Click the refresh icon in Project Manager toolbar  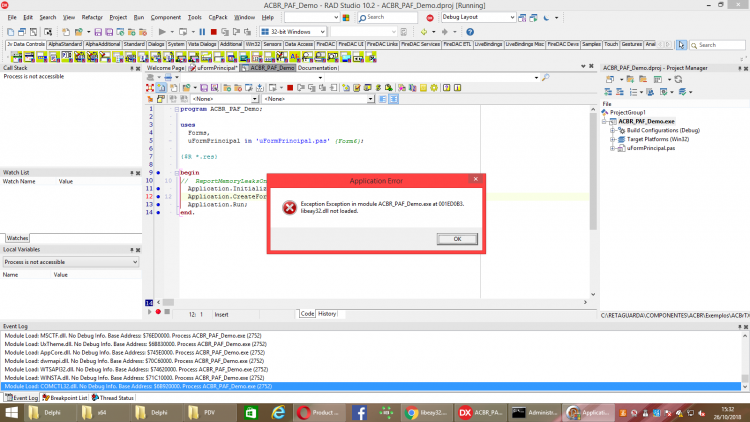point(678,79)
